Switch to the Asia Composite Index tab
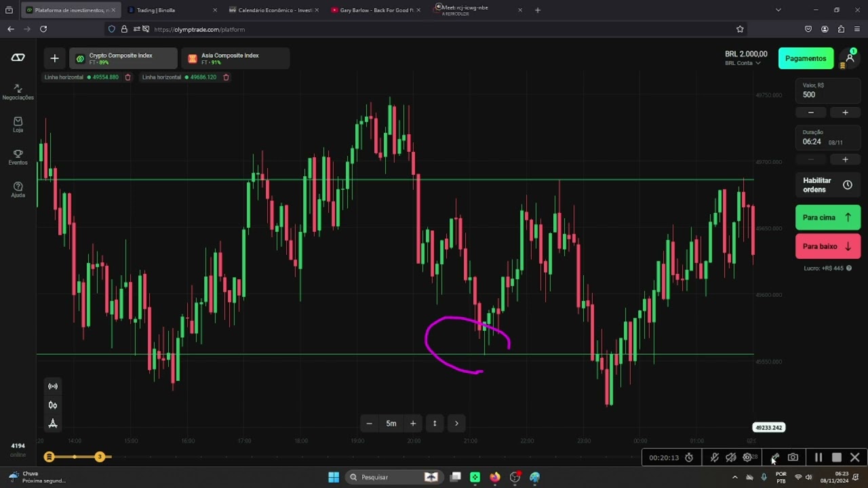The width and height of the screenshot is (868, 488). tap(235, 58)
